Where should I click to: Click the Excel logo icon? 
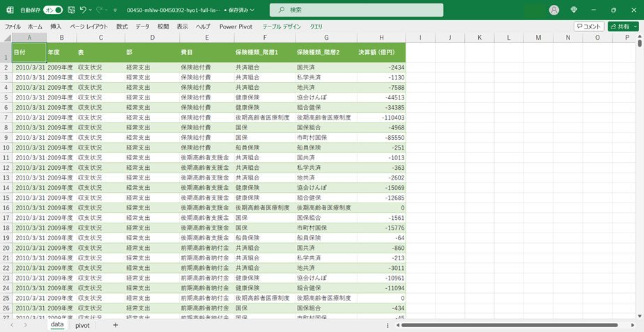click(10, 10)
